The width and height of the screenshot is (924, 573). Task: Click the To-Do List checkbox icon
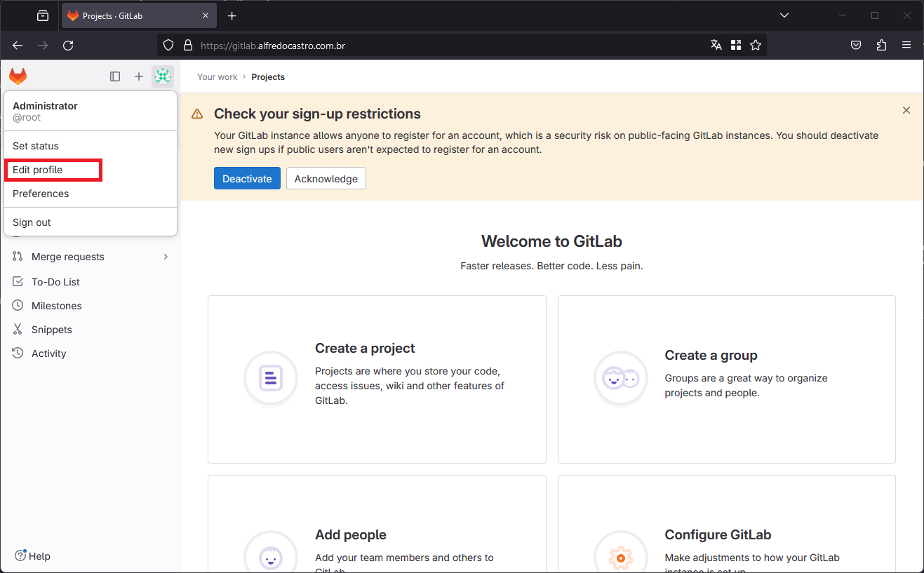(18, 282)
